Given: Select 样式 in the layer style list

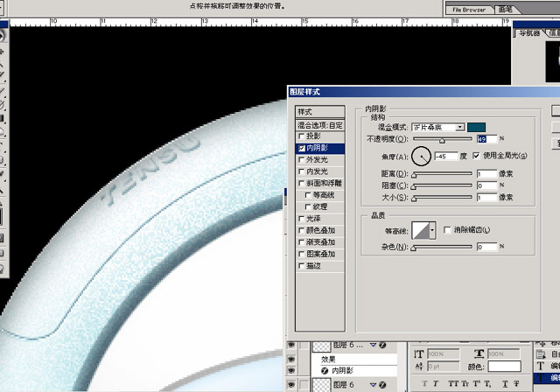Looking at the screenshot, I should tap(320, 112).
